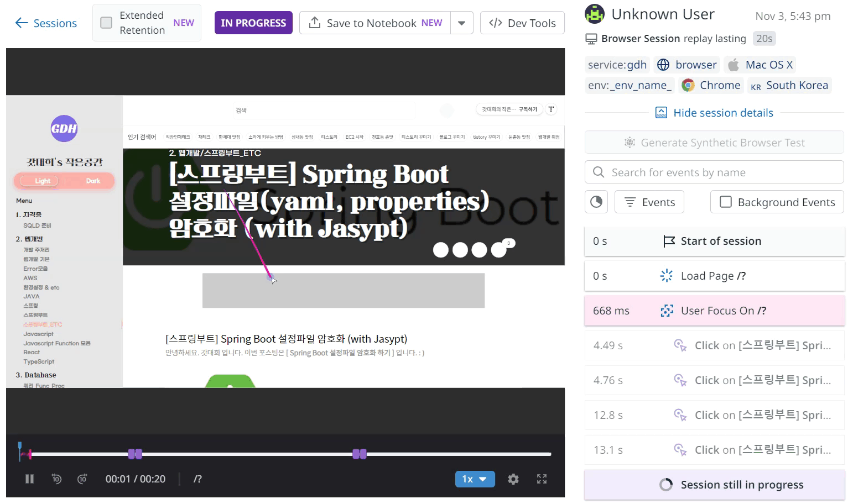
Task: Select the Start of session event
Action: pyautogui.click(x=714, y=241)
